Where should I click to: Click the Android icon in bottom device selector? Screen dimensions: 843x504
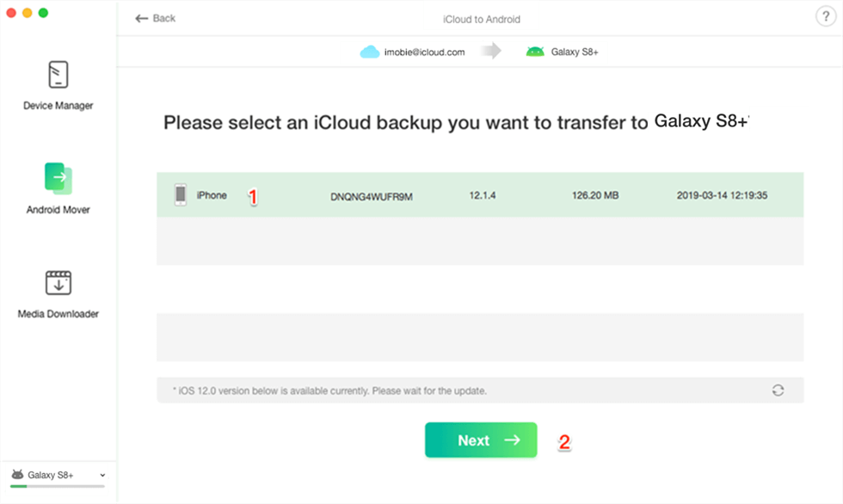point(17,475)
